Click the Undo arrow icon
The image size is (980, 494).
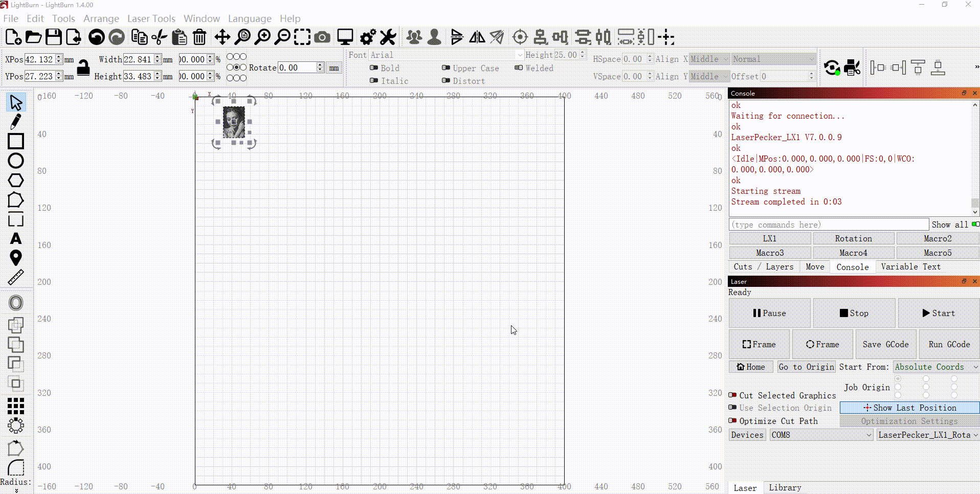pyautogui.click(x=96, y=37)
